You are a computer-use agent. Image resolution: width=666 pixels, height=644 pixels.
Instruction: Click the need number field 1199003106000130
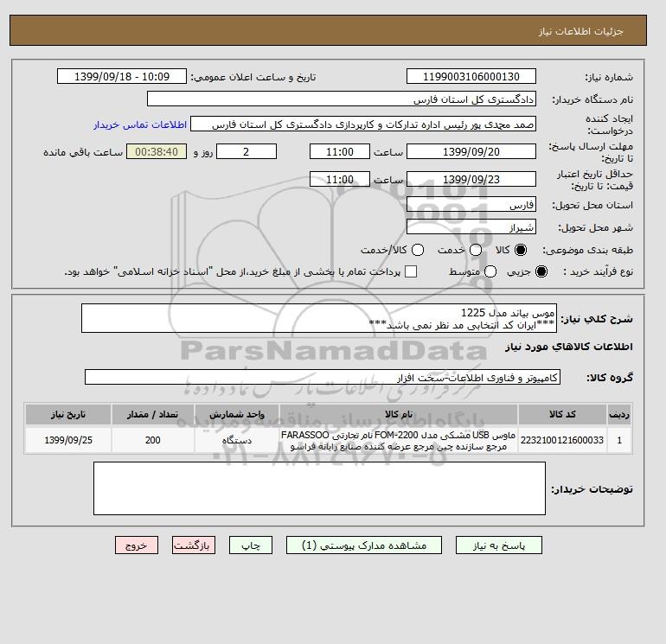tap(471, 76)
